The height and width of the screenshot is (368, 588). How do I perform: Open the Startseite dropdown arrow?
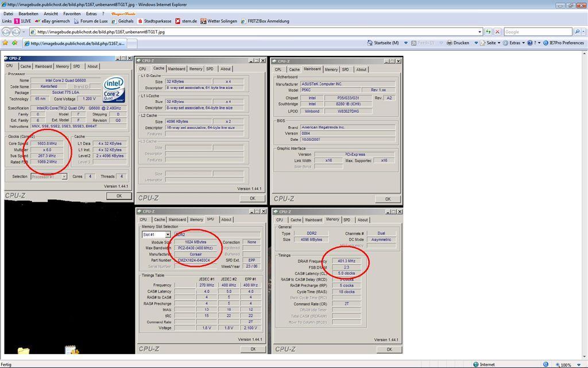point(406,43)
